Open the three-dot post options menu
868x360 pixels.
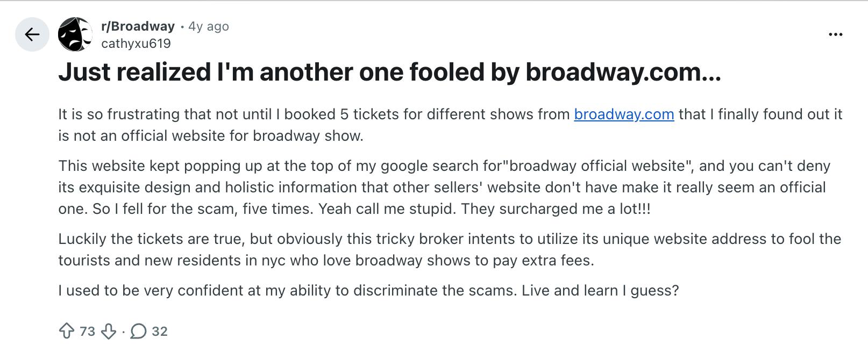[835, 34]
